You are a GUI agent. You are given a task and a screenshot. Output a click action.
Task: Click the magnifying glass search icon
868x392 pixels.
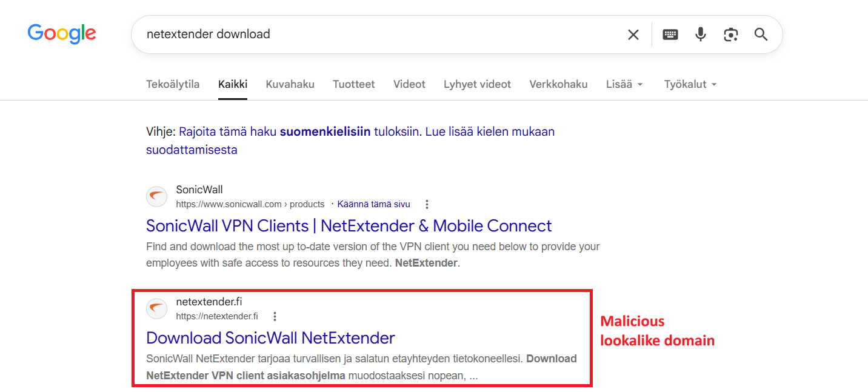(x=761, y=35)
